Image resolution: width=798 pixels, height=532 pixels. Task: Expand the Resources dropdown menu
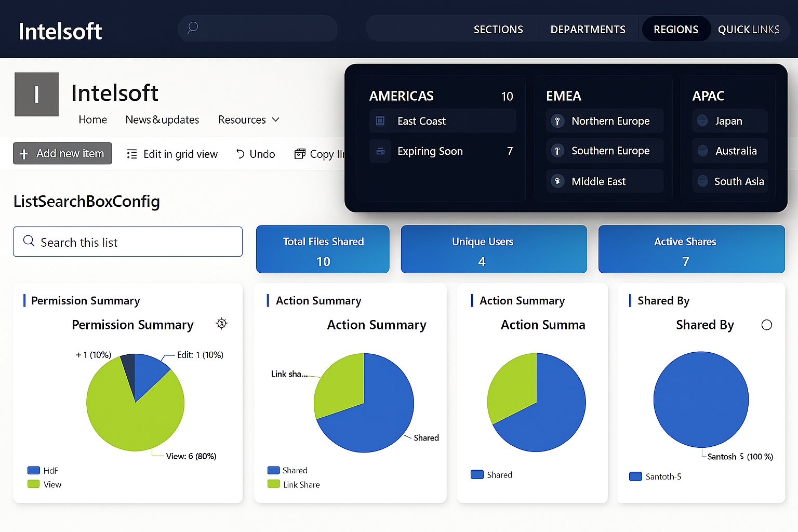tap(249, 120)
